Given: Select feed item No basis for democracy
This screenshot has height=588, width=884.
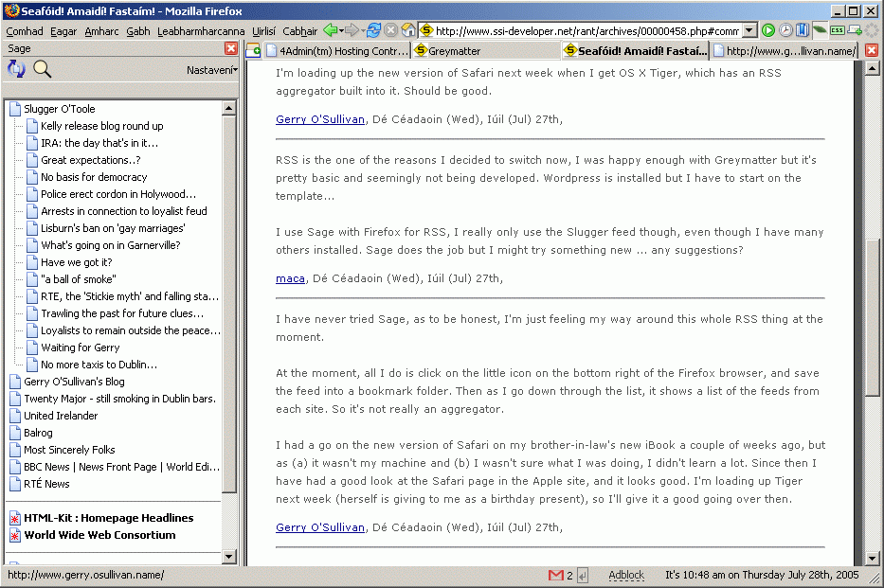Looking at the screenshot, I should tap(94, 177).
